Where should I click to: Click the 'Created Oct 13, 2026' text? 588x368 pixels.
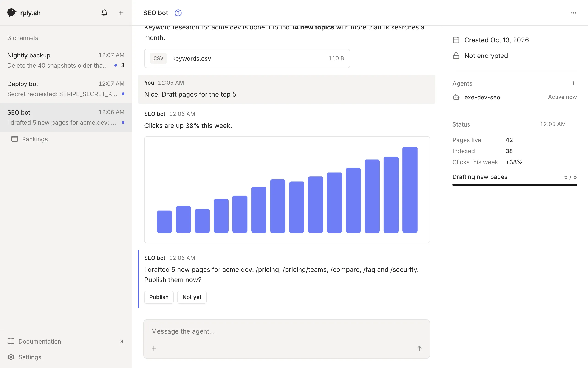(x=496, y=40)
